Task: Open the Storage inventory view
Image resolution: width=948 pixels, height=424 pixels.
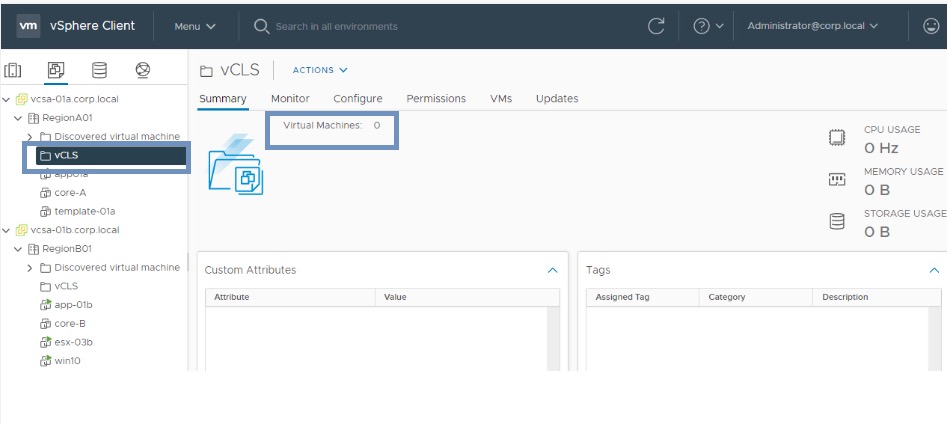Action: pyautogui.click(x=99, y=70)
